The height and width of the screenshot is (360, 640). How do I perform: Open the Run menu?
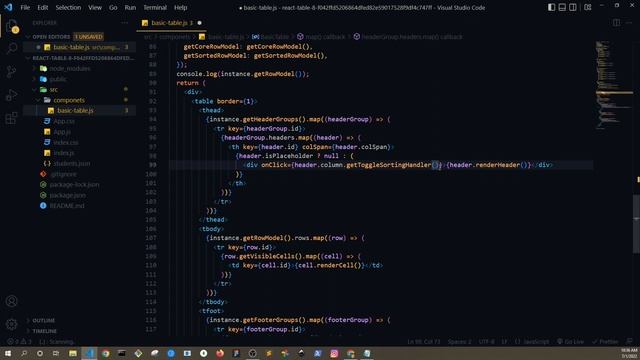point(130,7)
